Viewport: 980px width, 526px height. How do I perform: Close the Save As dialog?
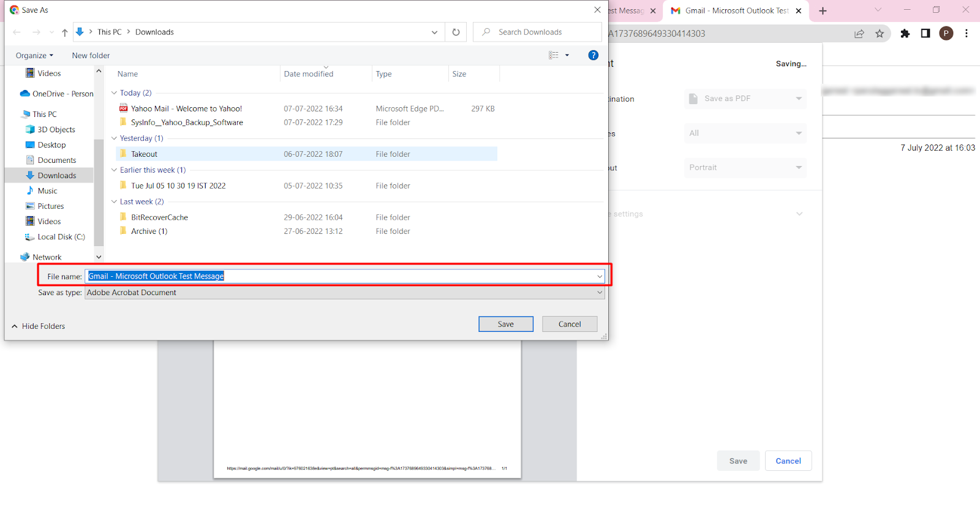coord(597,10)
